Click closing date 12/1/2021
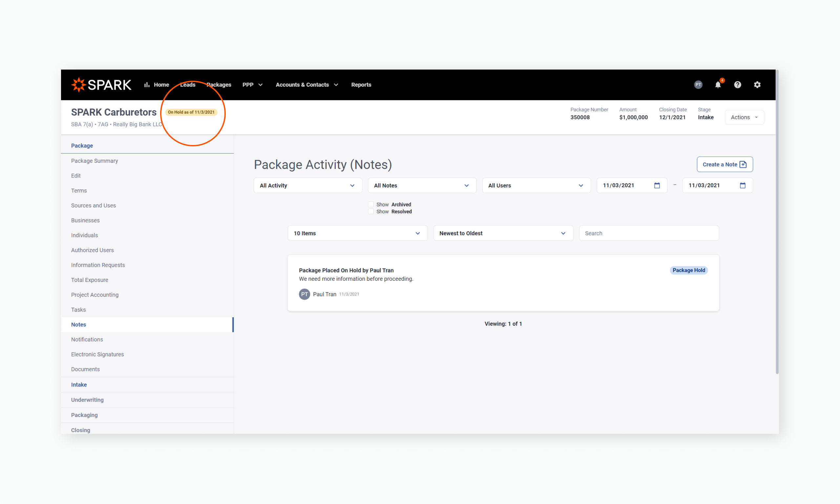Viewport: 840px width, 504px height. point(672,117)
